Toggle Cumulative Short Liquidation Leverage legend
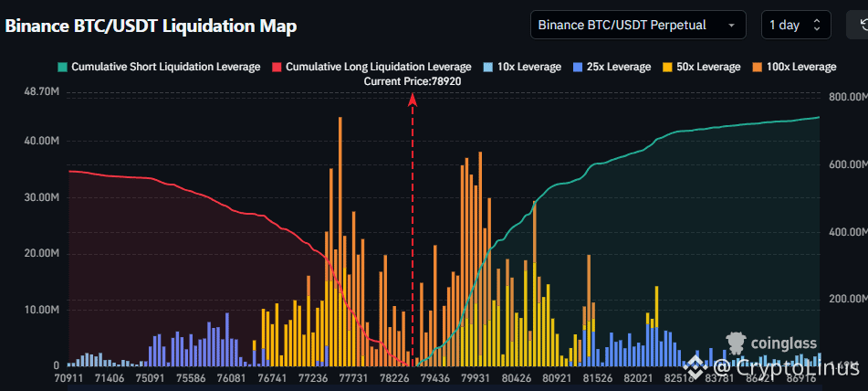 click(x=159, y=67)
